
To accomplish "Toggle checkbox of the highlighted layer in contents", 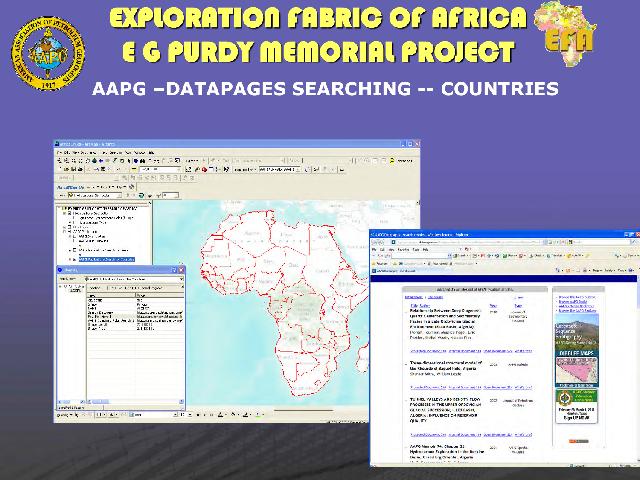I will pos(74,258).
